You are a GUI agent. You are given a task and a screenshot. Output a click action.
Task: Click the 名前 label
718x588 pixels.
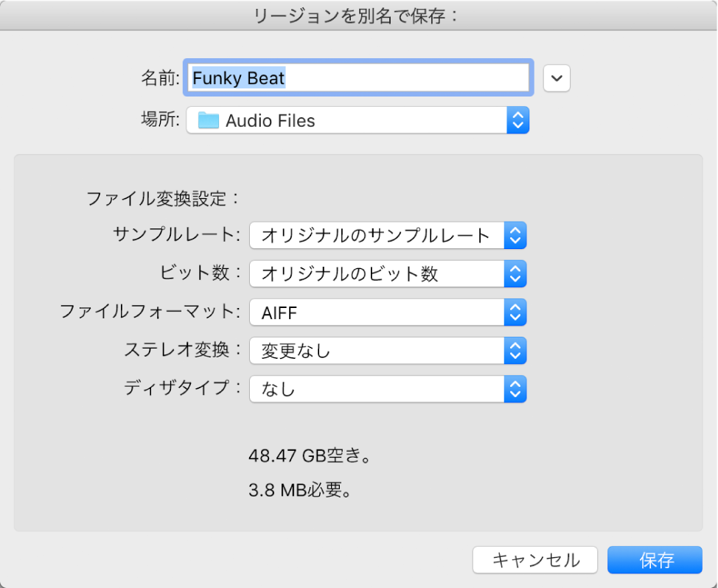[x=160, y=78]
